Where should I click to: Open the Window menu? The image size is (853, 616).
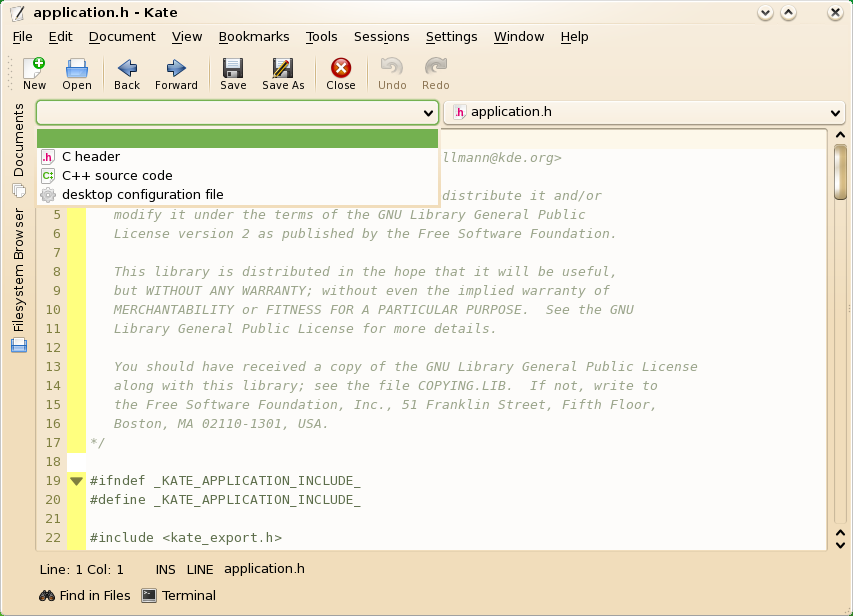(x=519, y=37)
